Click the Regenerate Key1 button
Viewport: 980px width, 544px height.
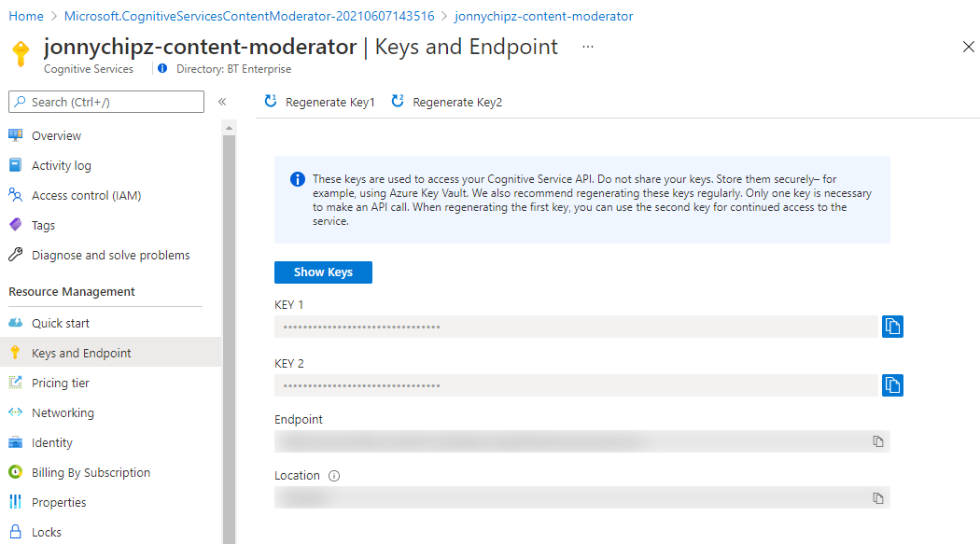click(x=320, y=103)
